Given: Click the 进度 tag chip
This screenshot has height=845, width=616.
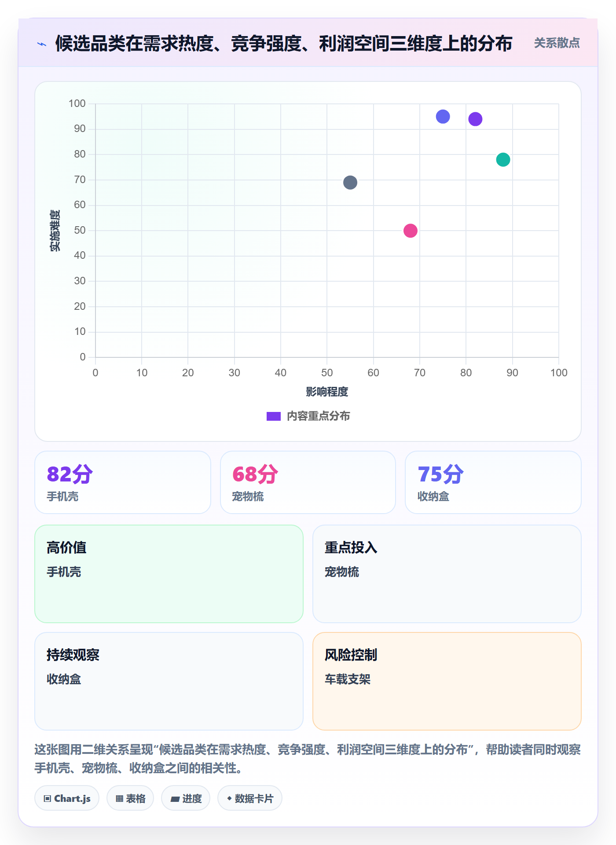Looking at the screenshot, I should (x=186, y=798).
